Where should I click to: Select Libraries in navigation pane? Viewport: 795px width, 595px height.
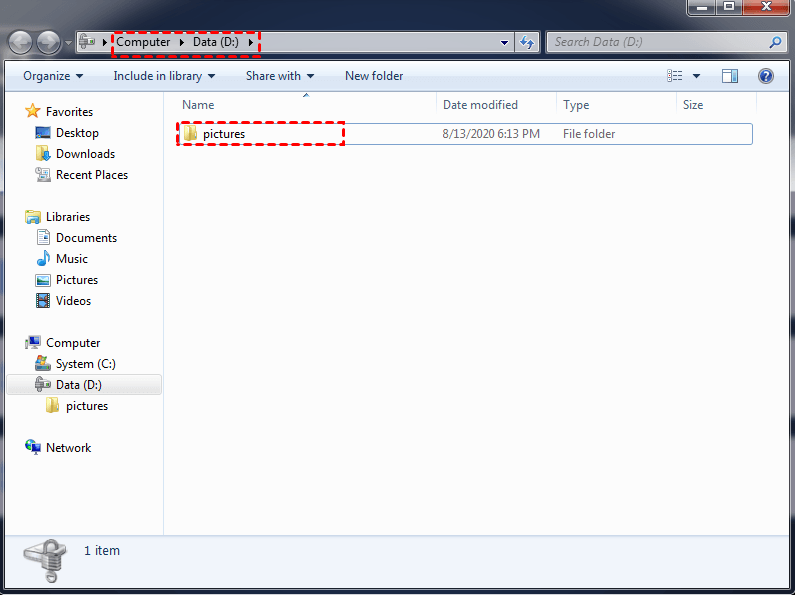(x=68, y=217)
